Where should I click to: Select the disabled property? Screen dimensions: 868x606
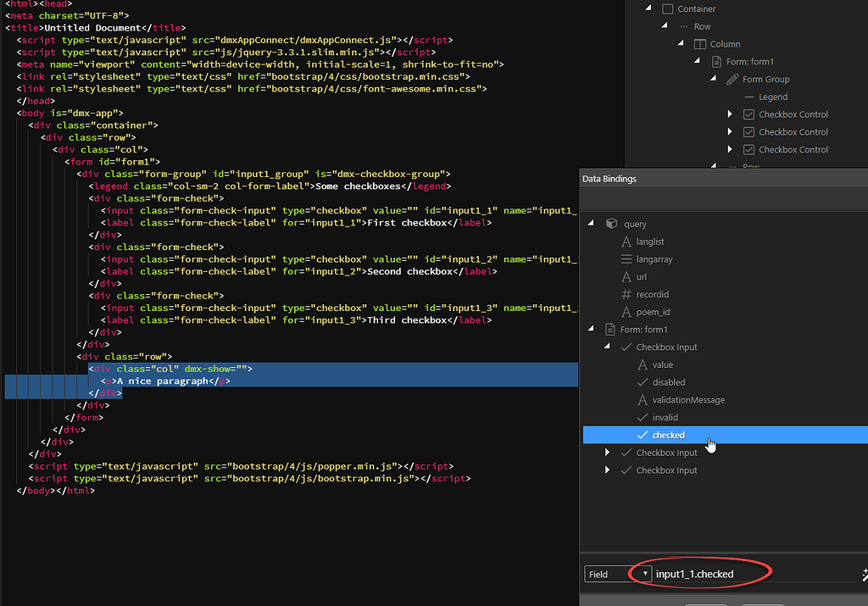coord(669,382)
